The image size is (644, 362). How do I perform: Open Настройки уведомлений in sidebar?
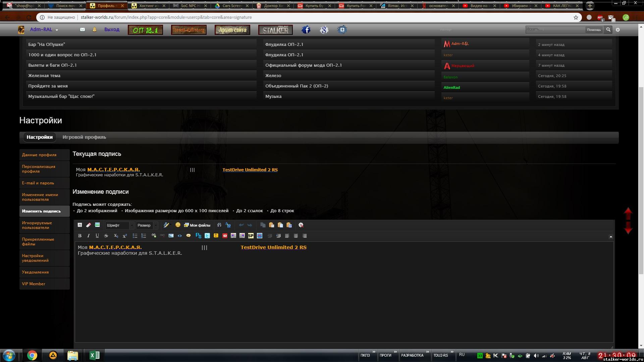coord(44,258)
